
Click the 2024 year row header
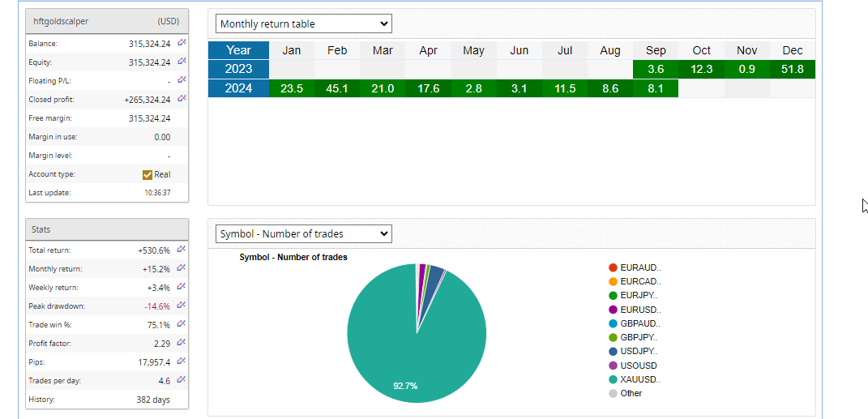point(238,88)
